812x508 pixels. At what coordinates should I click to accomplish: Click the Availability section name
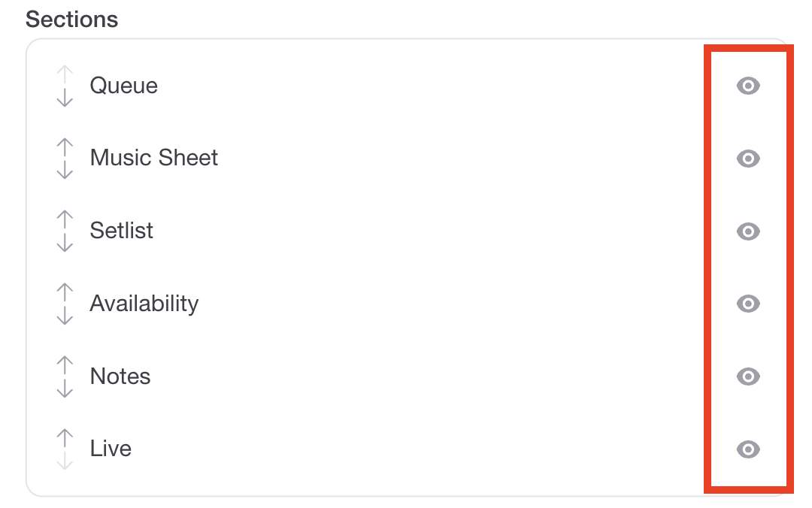point(144,304)
